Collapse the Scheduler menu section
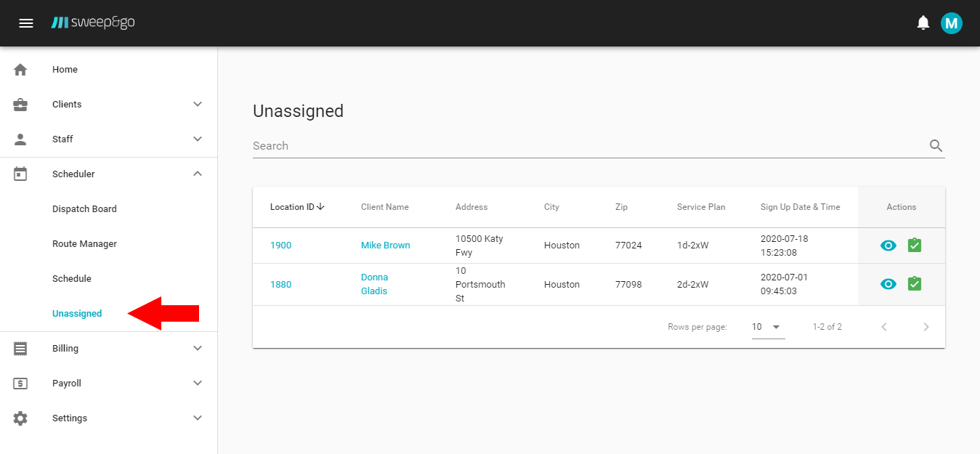 click(109, 174)
